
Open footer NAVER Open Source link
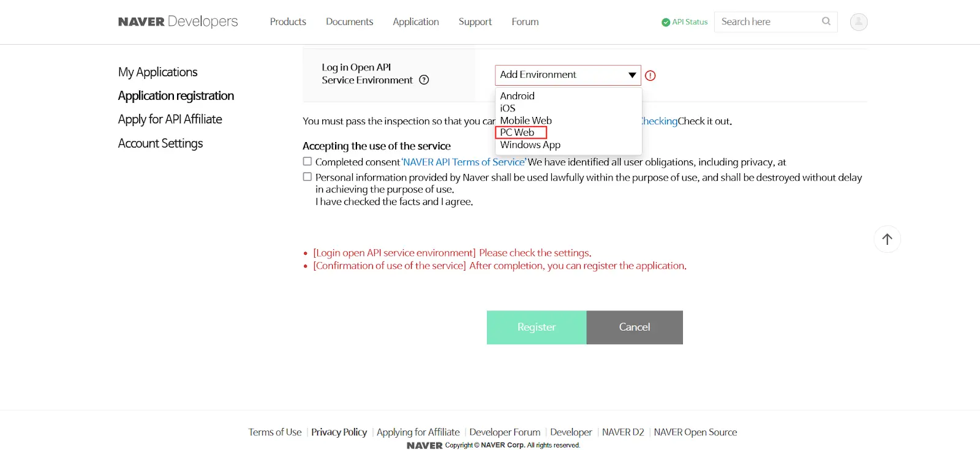(695, 432)
